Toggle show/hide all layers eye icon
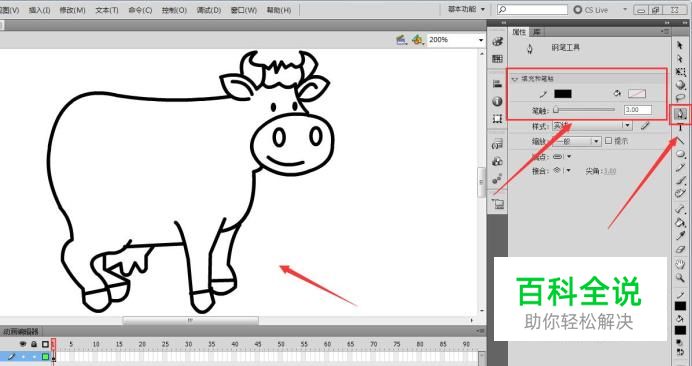Screen dimensions: 692x366 point(23,344)
